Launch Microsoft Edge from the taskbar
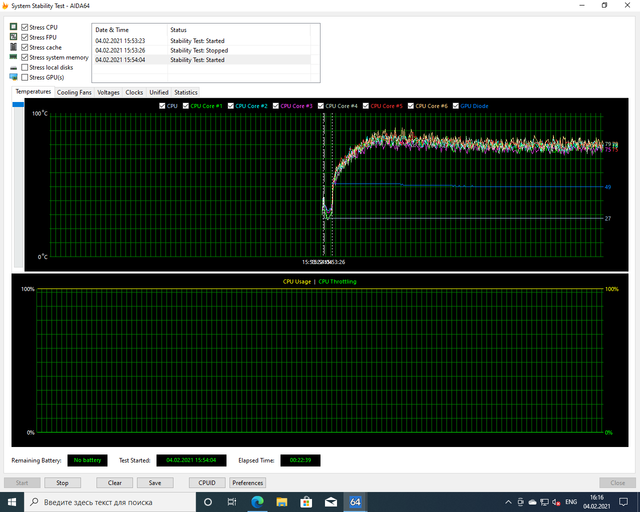Viewport: 640px width, 512px height. [257, 502]
